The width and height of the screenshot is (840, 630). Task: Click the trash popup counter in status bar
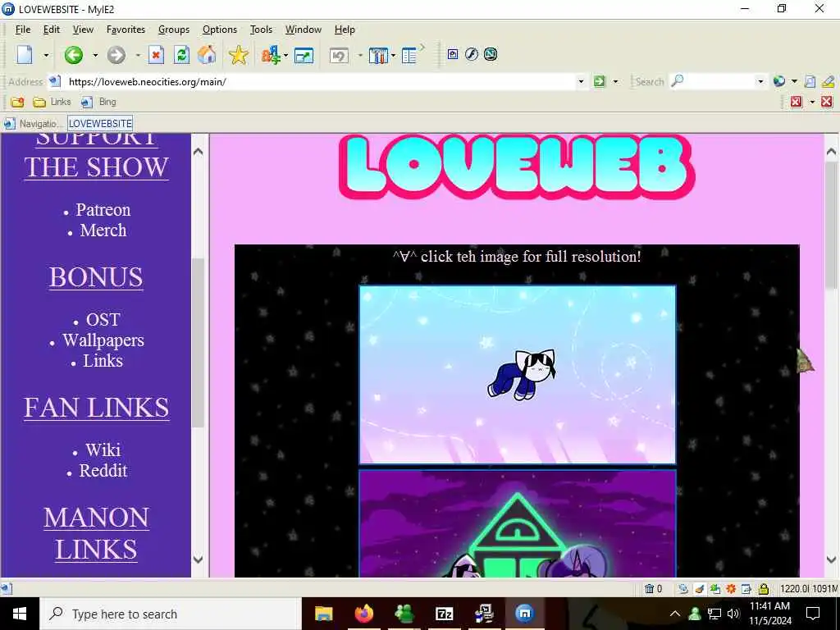653,589
